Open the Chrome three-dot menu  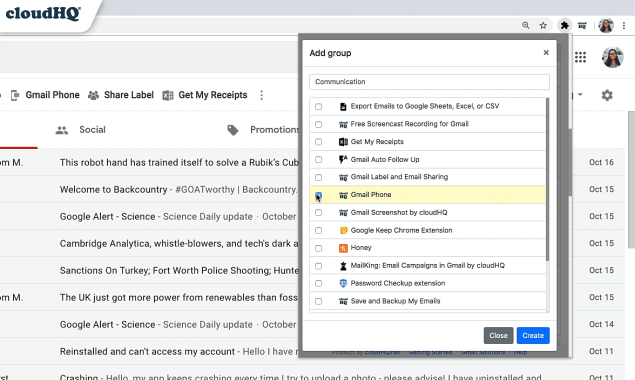pyautogui.click(x=624, y=26)
